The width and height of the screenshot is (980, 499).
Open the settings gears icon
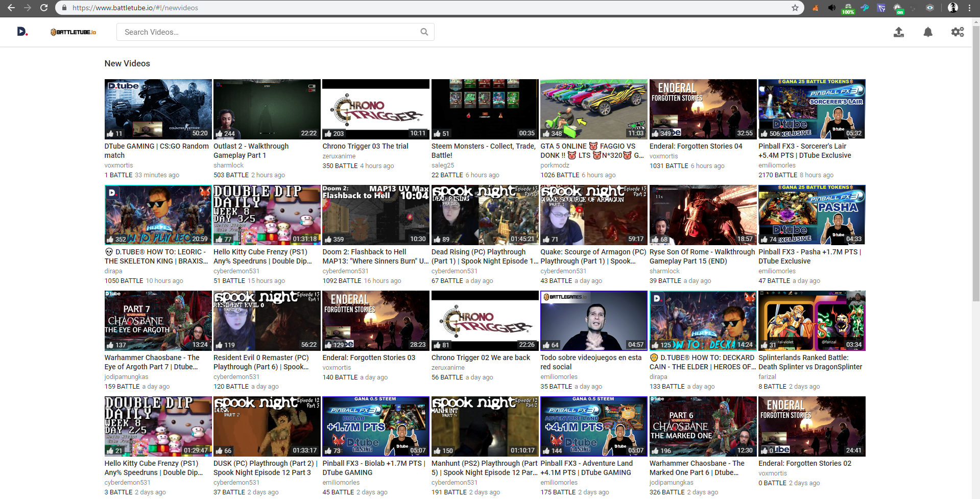[958, 32]
